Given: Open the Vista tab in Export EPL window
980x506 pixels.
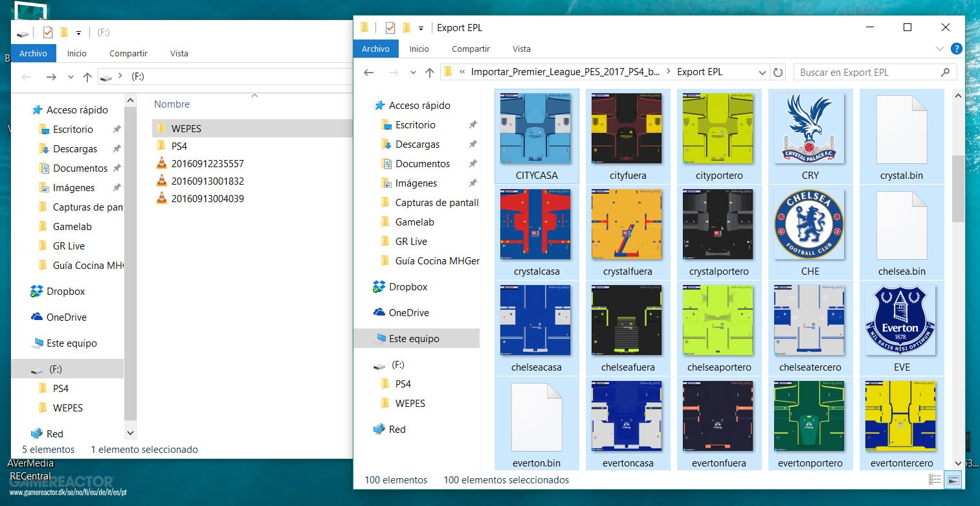Looking at the screenshot, I should coord(521,49).
